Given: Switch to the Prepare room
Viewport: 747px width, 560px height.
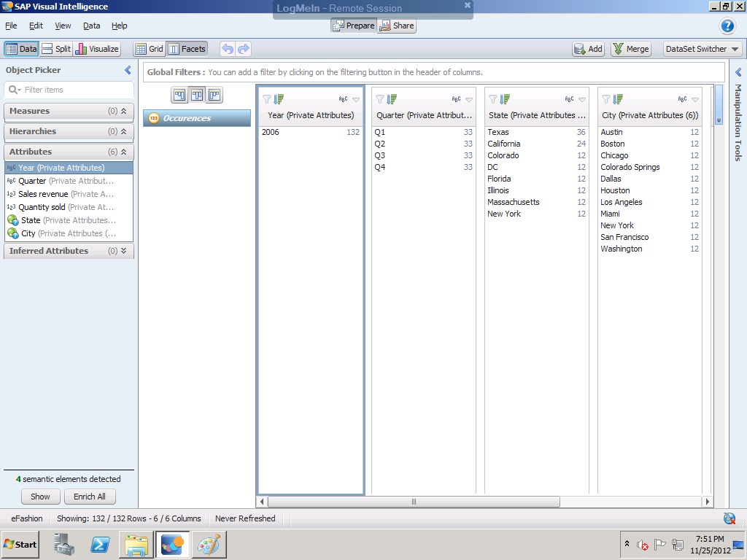Looking at the screenshot, I should [x=354, y=26].
